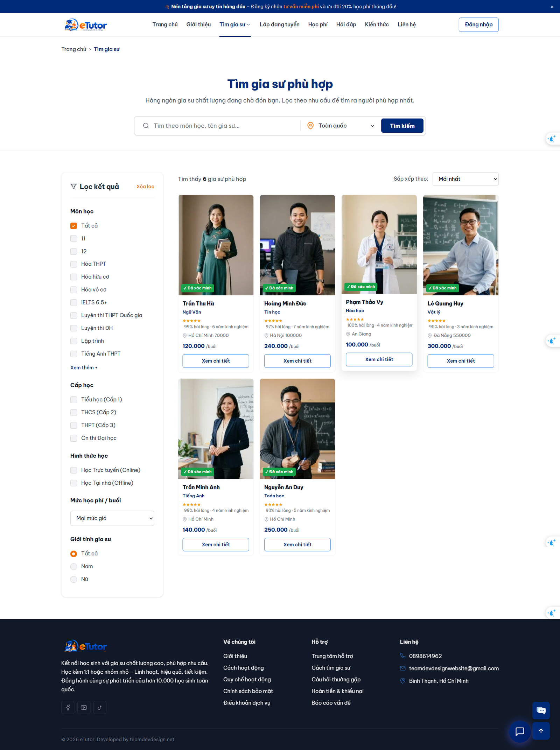
Task: Open the Mới nhất sort dropdown
Action: click(465, 179)
